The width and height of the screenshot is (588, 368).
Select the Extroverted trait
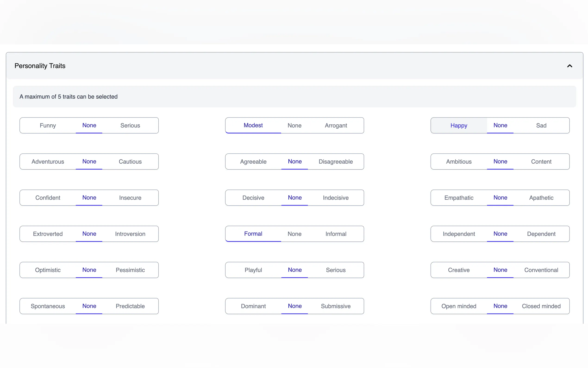coord(48,234)
